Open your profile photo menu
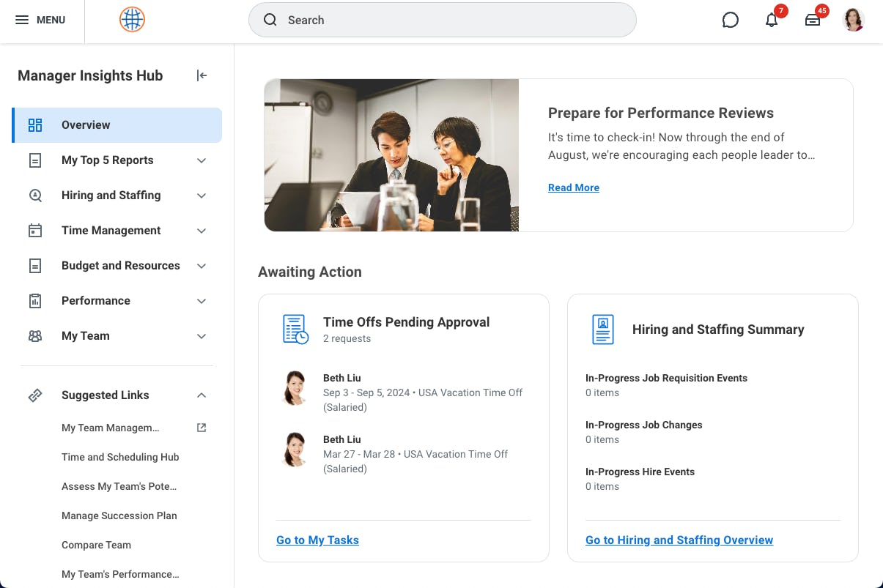 pyautogui.click(x=853, y=19)
